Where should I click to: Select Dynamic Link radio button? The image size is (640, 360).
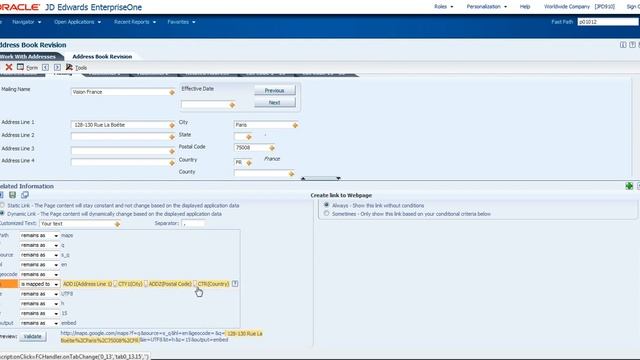tap(2, 213)
